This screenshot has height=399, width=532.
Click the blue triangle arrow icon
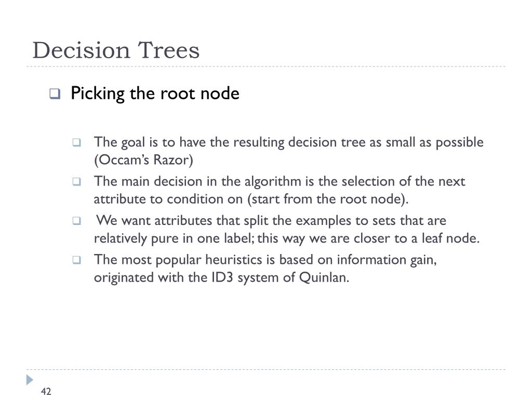click(30, 380)
